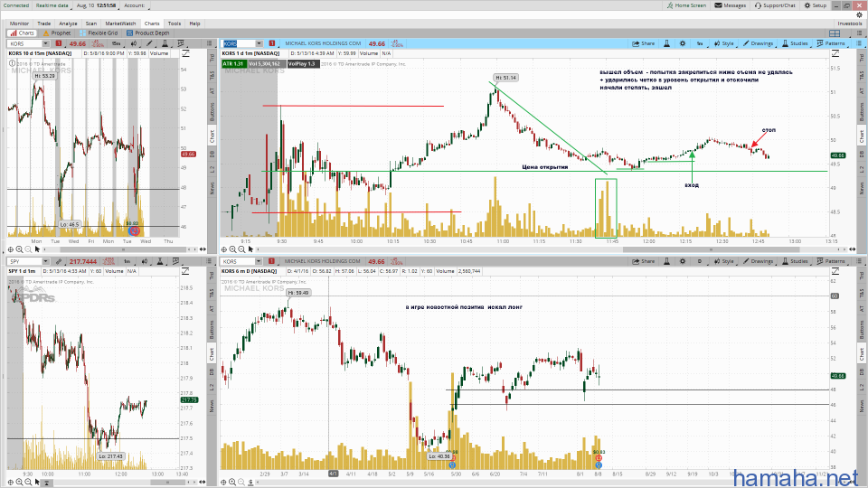Open the gear icon below window controls
Viewport: 868px width, 488px height.
[860, 15]
